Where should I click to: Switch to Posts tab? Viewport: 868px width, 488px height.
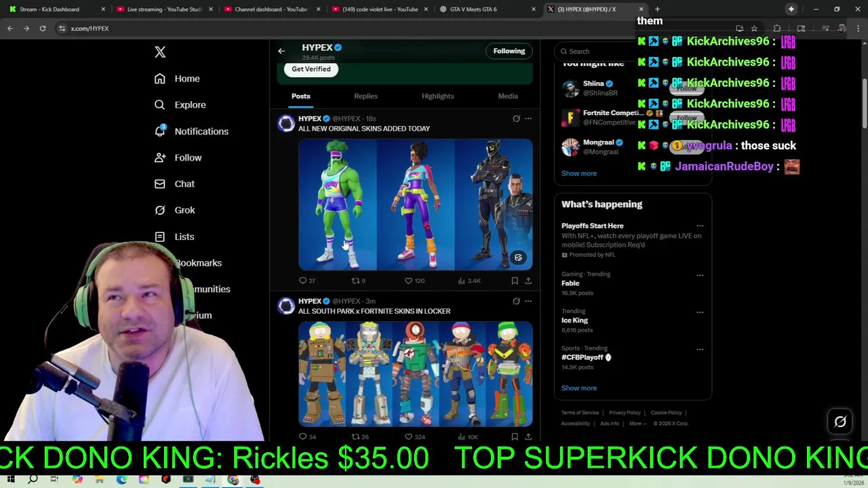point(301,96)
